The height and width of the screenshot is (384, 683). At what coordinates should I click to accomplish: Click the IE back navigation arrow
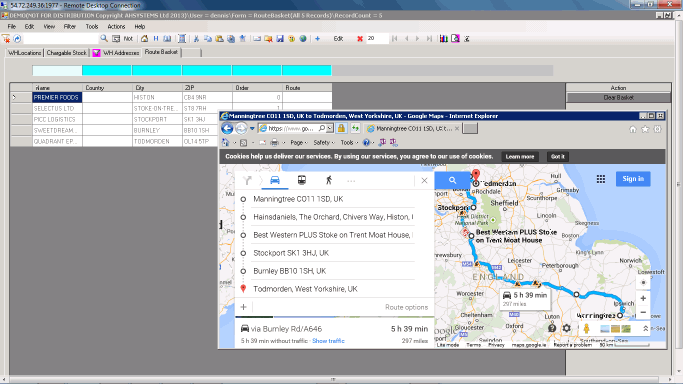pos(227,128)
